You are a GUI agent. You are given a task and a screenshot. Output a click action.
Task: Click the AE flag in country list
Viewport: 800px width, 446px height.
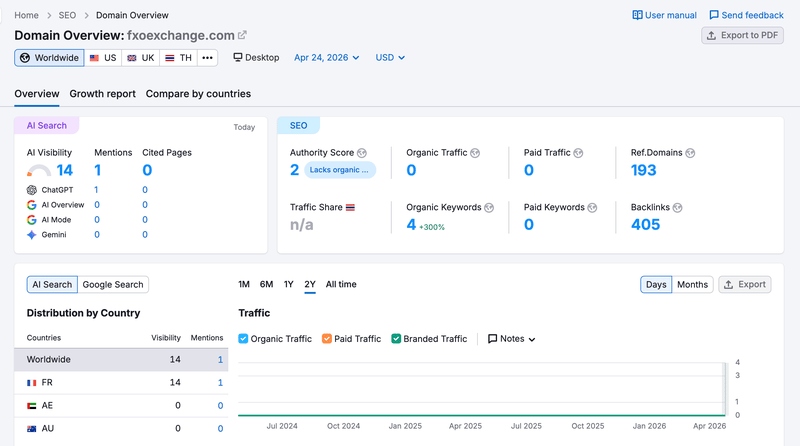coord(32,406)
